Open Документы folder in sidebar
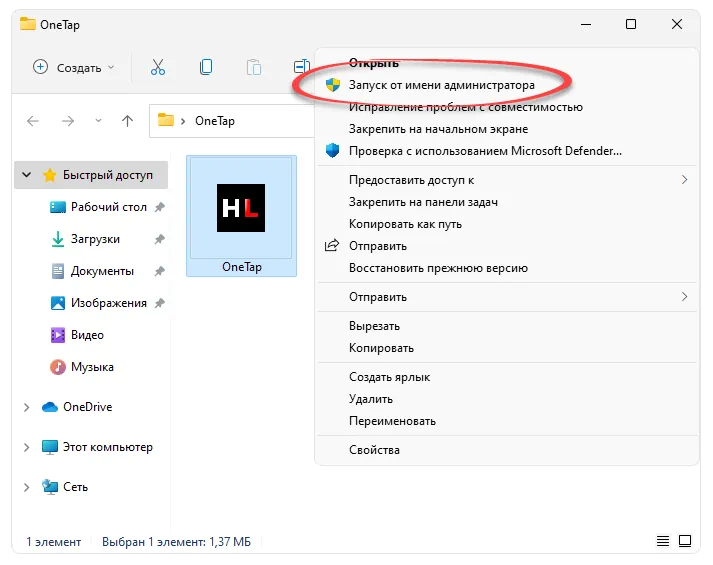The image size is (713, 565). coord(102,271)
